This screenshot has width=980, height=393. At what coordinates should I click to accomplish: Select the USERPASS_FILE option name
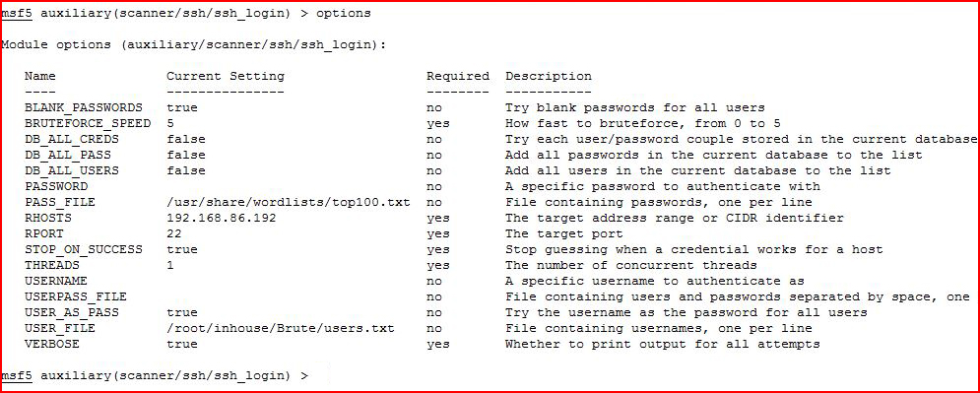coord(76,296)
